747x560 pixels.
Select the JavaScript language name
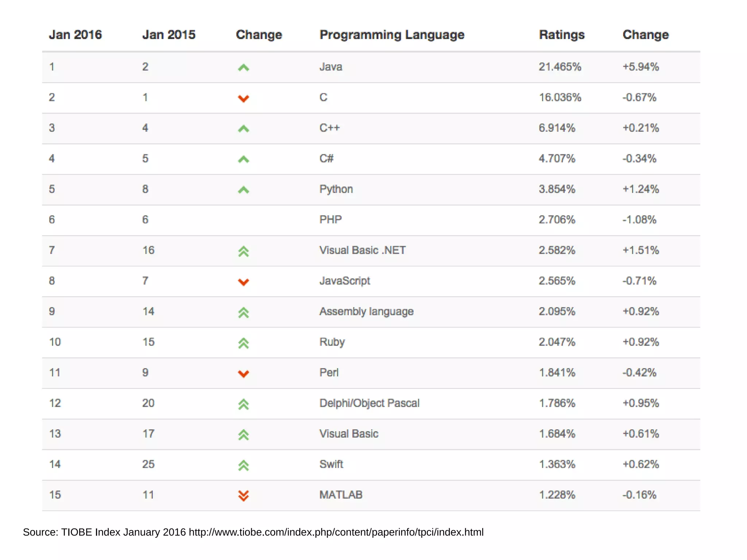[x=345, y=281]
